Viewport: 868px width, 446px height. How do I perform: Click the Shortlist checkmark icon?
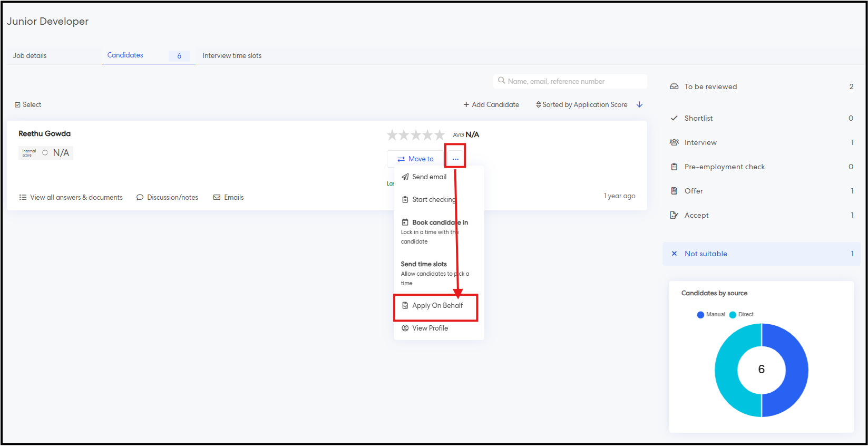(674, 118)
